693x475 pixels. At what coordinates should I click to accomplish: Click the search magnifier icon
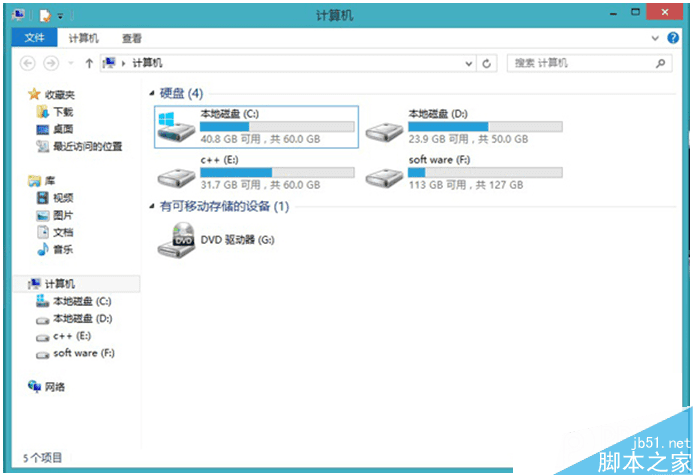(x=660, y=63)
